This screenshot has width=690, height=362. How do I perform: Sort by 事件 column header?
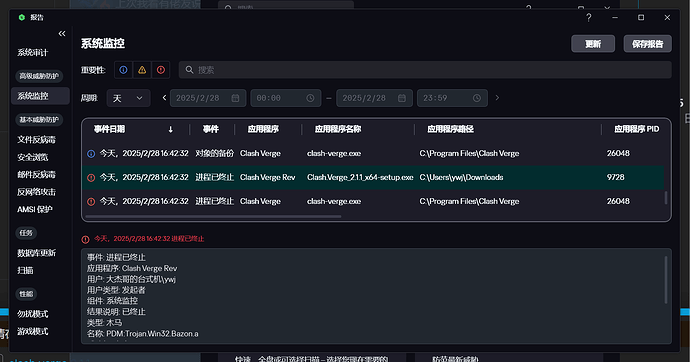click(x=210, y=129)
